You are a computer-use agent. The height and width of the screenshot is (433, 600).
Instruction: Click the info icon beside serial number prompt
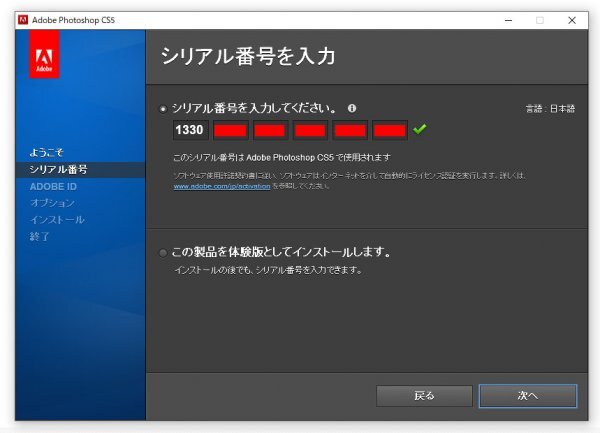(x=352, y=108)
